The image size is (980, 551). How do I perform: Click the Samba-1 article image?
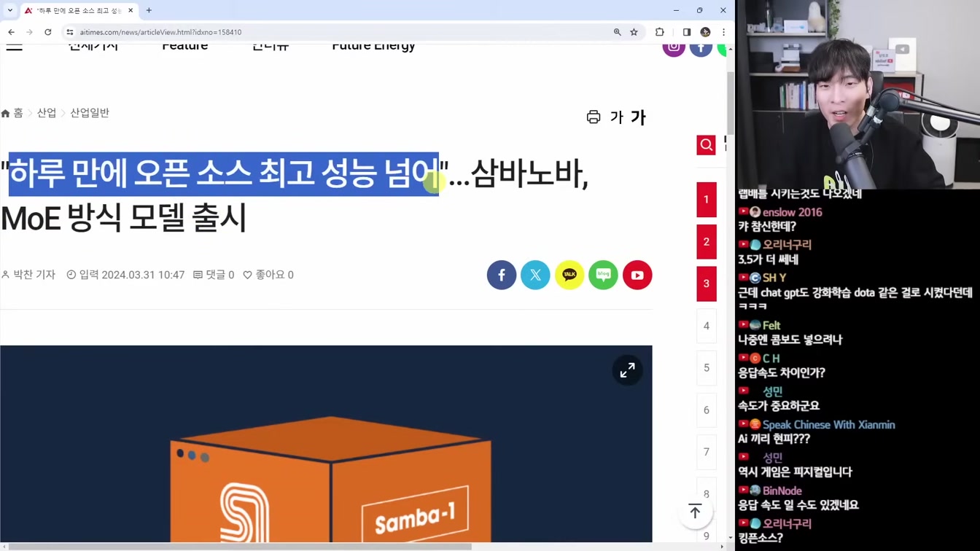coord(326,444)
